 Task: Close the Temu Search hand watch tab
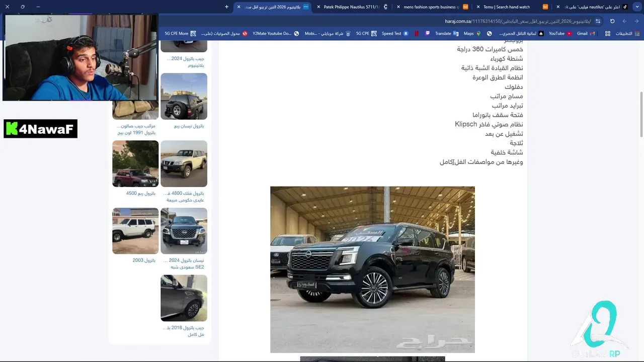coord(478,7)
